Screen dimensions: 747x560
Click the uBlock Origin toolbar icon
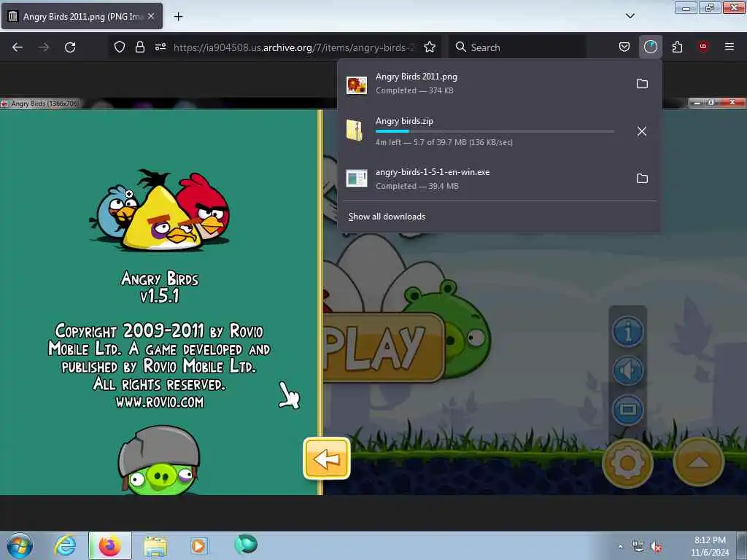[x=703, y=47]
